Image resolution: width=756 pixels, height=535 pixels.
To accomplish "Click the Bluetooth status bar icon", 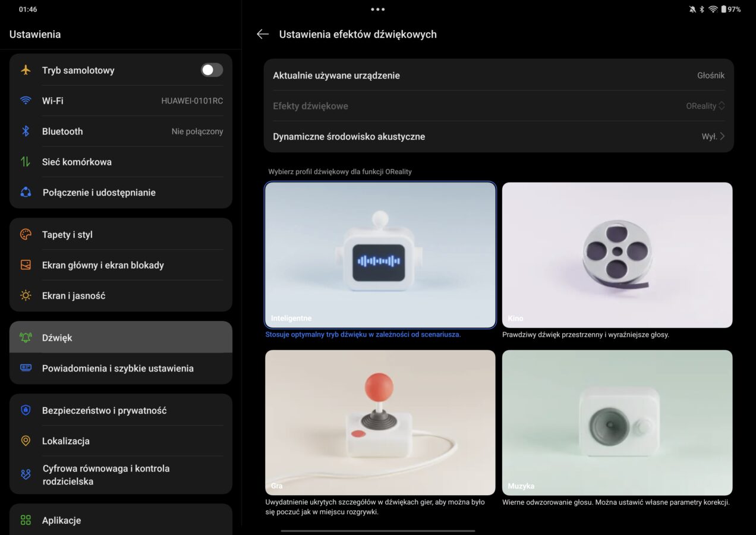I will pyautogui.click(x=702, y=10).
